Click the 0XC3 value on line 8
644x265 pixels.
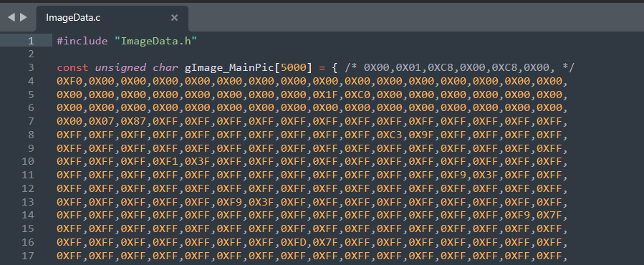391,135
